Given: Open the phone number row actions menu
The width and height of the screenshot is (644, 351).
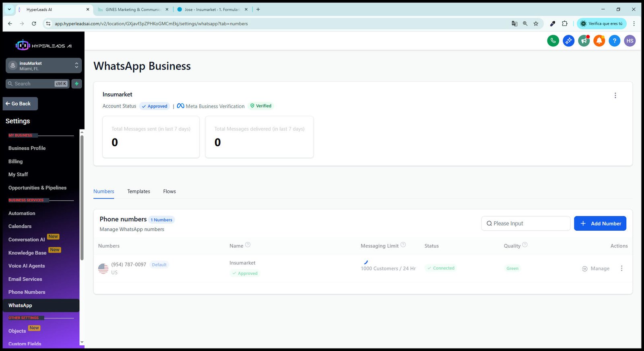Looking at the screenshot, I should (x=621, y=268).
